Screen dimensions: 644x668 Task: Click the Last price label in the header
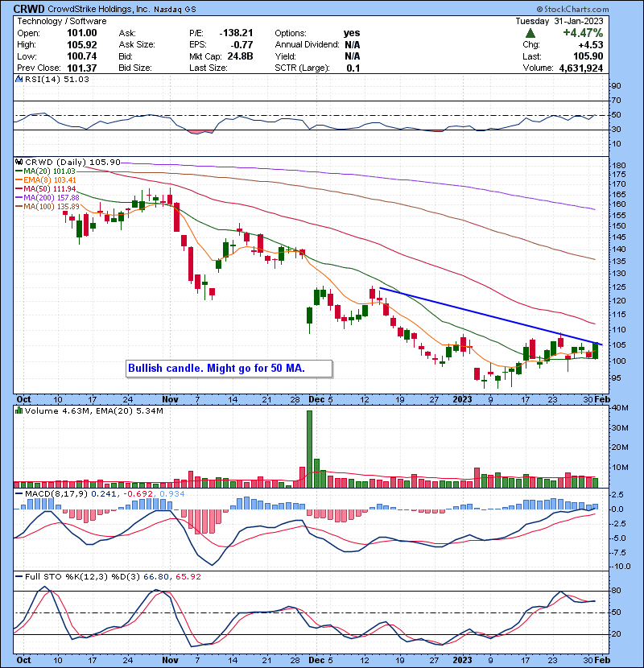pos(532,56)
